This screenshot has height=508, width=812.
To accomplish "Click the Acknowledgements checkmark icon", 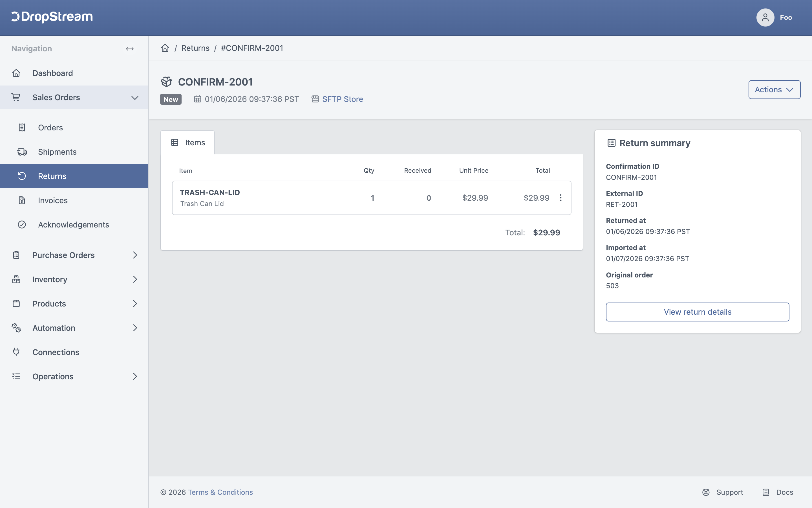I will [22, 224].
